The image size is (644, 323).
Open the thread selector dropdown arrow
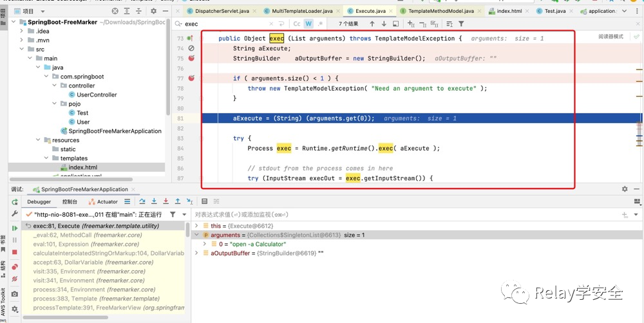pos(184,214)
